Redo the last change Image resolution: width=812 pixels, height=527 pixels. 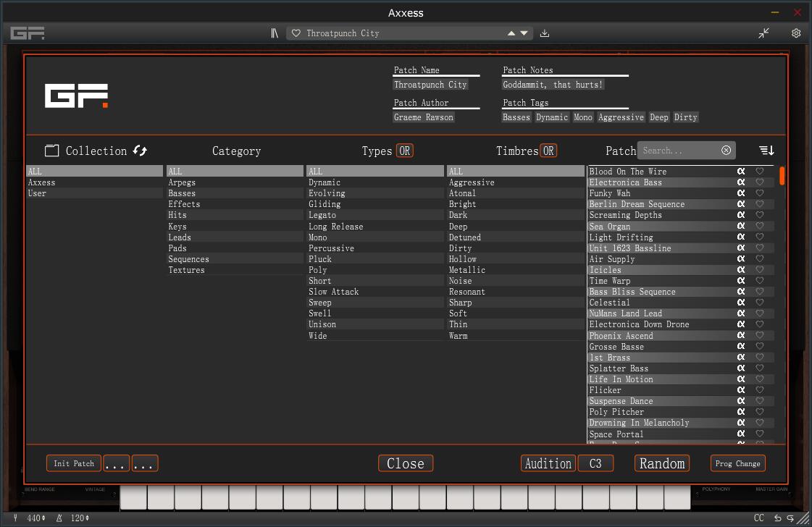[x=790, y=518]
